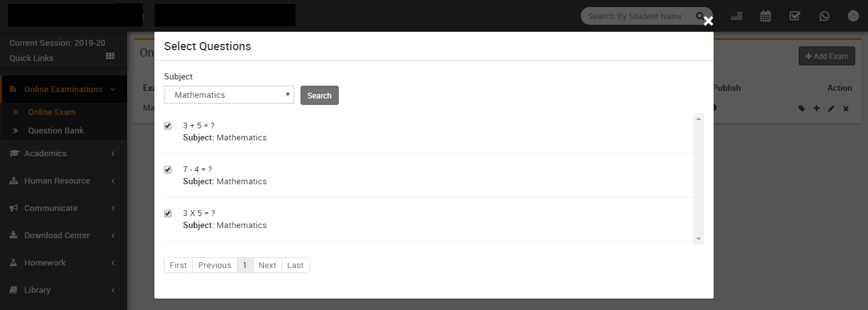The width and height of the screenshot is (868, 310).
Task: Open Question Bank in sidebar
Action: pyautogui.click(x=56, y=130)
